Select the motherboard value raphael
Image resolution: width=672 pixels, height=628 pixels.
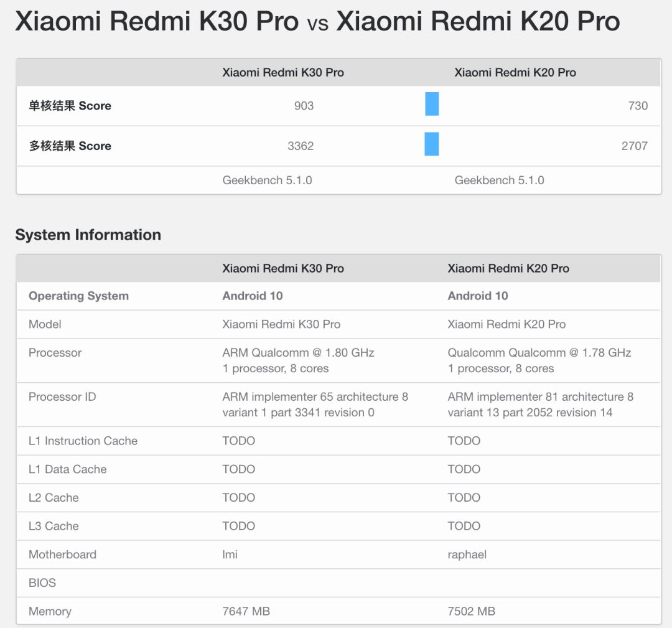click(467, 555)
